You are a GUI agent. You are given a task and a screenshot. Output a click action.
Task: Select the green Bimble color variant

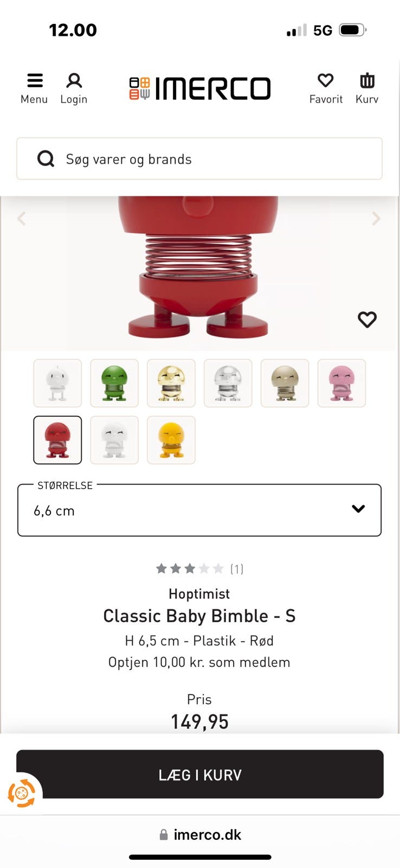coord(114,383)
